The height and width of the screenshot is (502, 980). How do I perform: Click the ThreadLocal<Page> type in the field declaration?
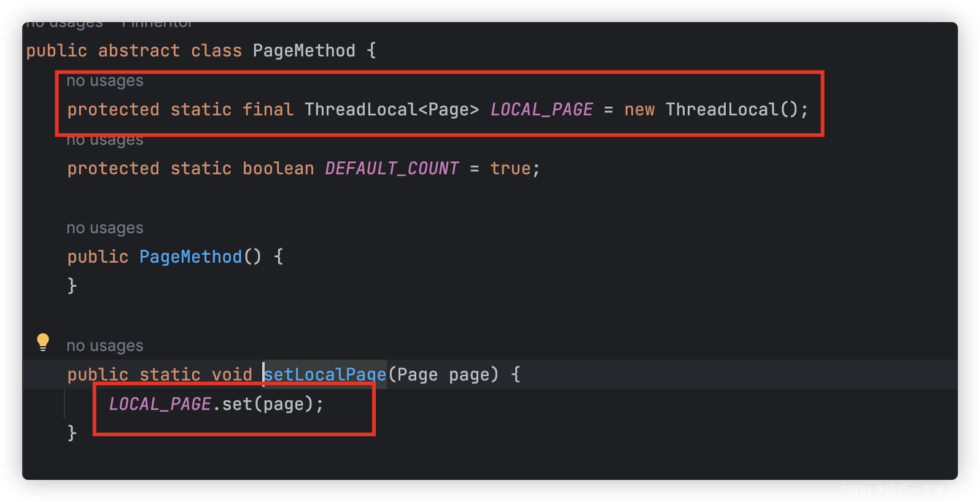click(x=392, y=109)
